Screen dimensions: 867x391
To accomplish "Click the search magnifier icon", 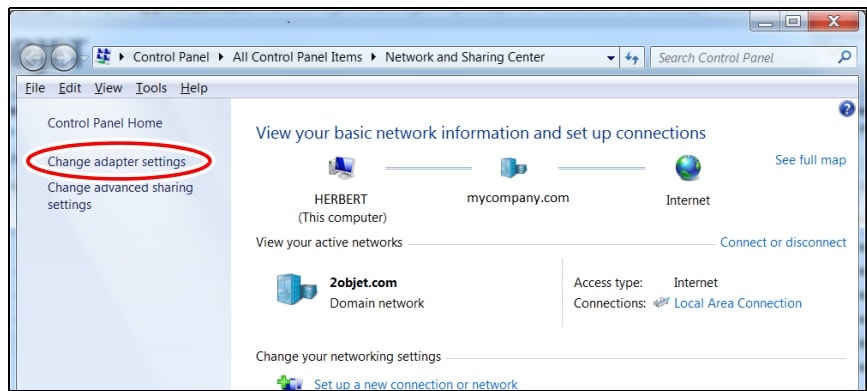I will pyautogui.click(x=844, y=57).
